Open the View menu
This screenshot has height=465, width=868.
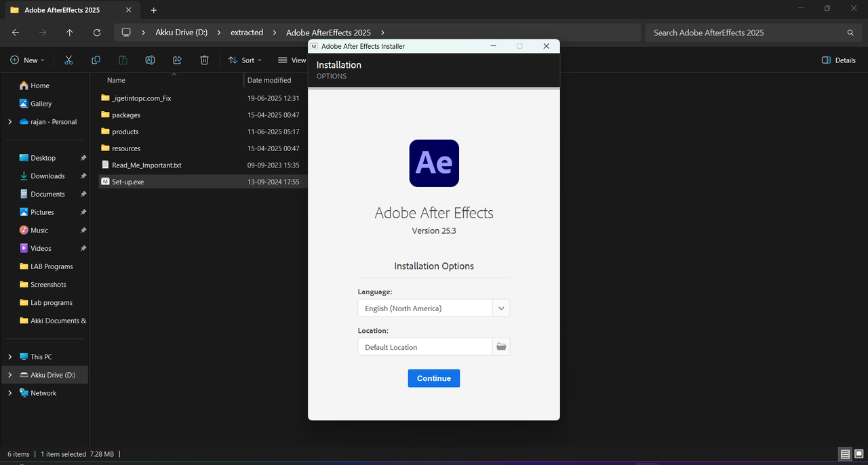tap(292, 60)
